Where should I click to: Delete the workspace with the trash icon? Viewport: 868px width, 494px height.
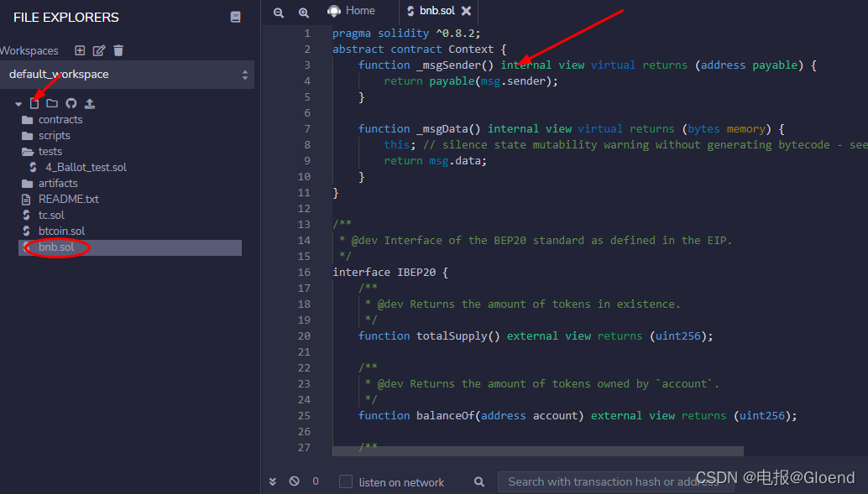coord(118,50)
